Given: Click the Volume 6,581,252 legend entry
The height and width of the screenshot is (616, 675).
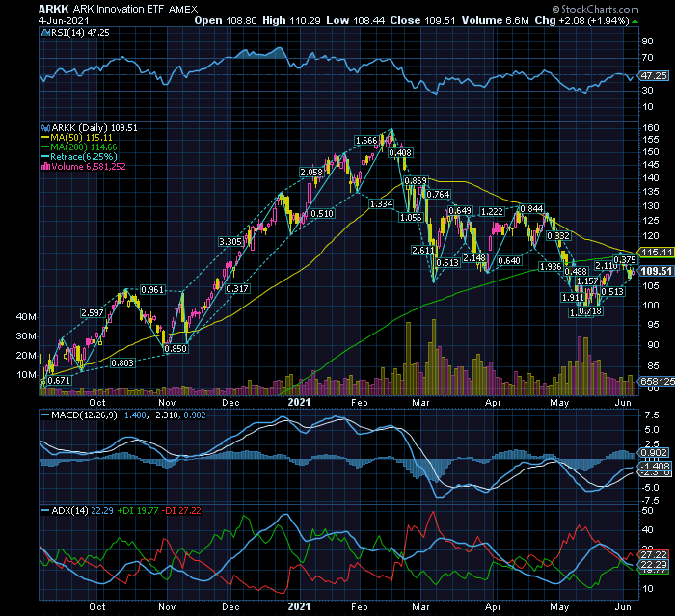Looking at the screenshot, I should (x=84, y=167).
